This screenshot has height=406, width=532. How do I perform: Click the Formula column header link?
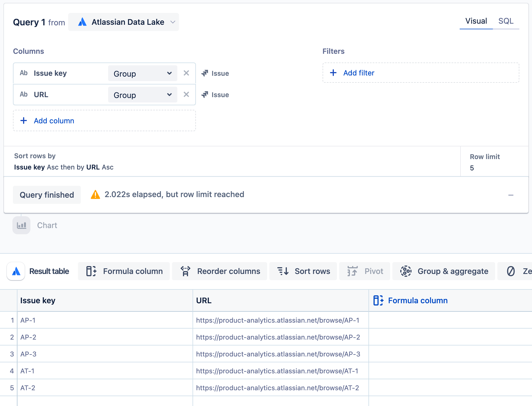click(x=418, y=300)
